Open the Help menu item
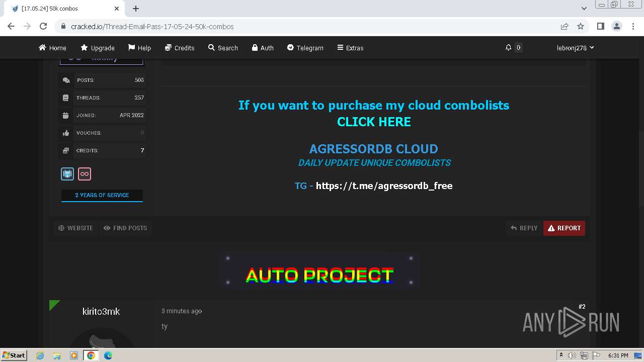 tap(139, 48)
